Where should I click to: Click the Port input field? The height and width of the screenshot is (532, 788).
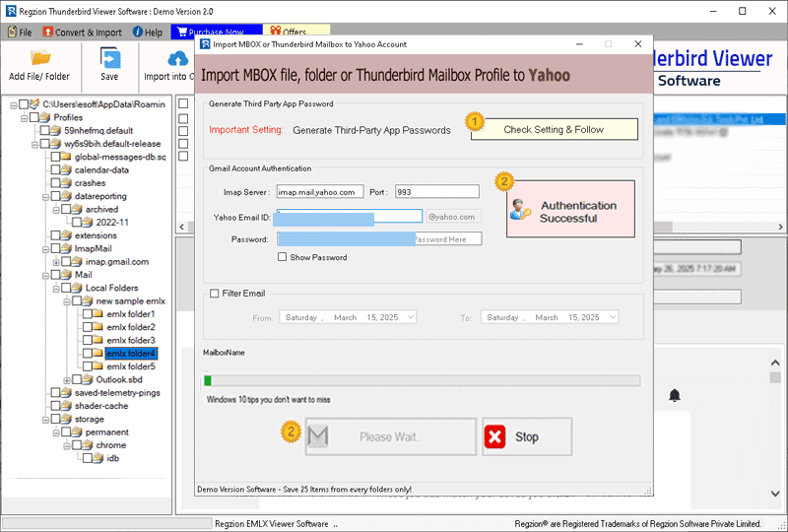click(x=436, y=191)
